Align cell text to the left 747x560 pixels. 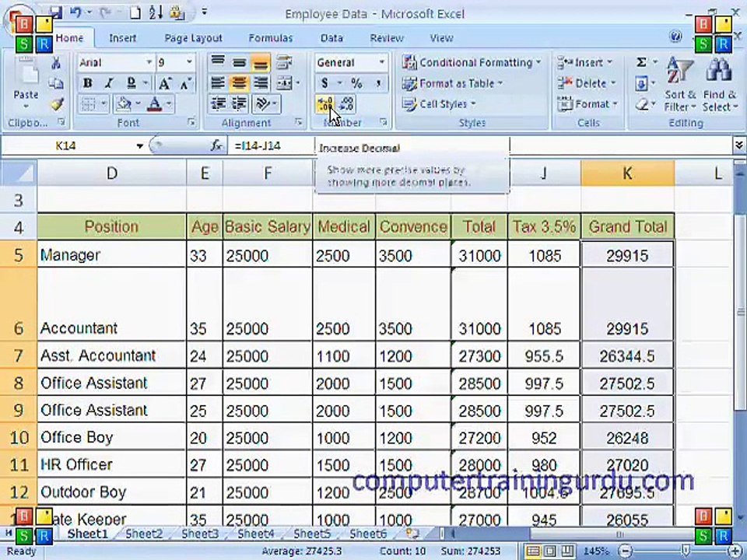(218, 83)
